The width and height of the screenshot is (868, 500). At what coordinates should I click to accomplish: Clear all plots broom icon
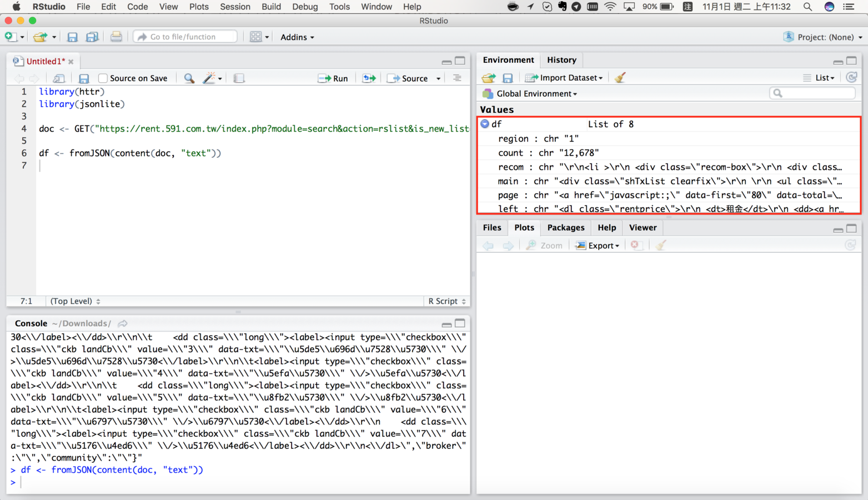pyautogui.click(x=660, y=245)
